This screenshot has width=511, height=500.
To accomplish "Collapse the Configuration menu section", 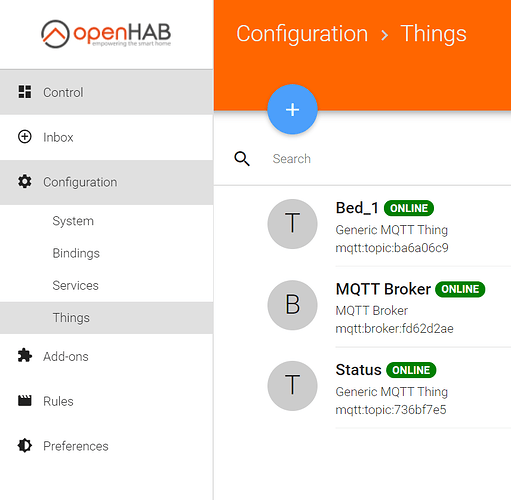I will 107,182.
